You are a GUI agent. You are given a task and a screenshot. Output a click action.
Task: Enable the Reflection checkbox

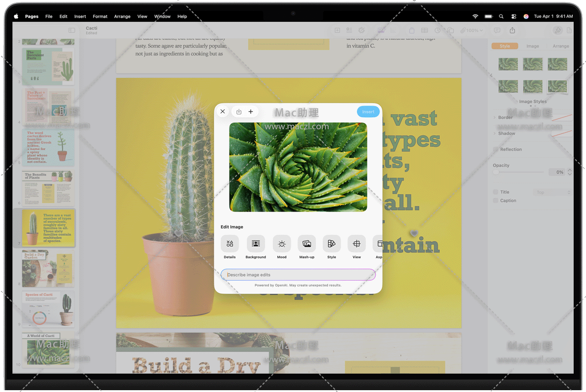point(495,149)
